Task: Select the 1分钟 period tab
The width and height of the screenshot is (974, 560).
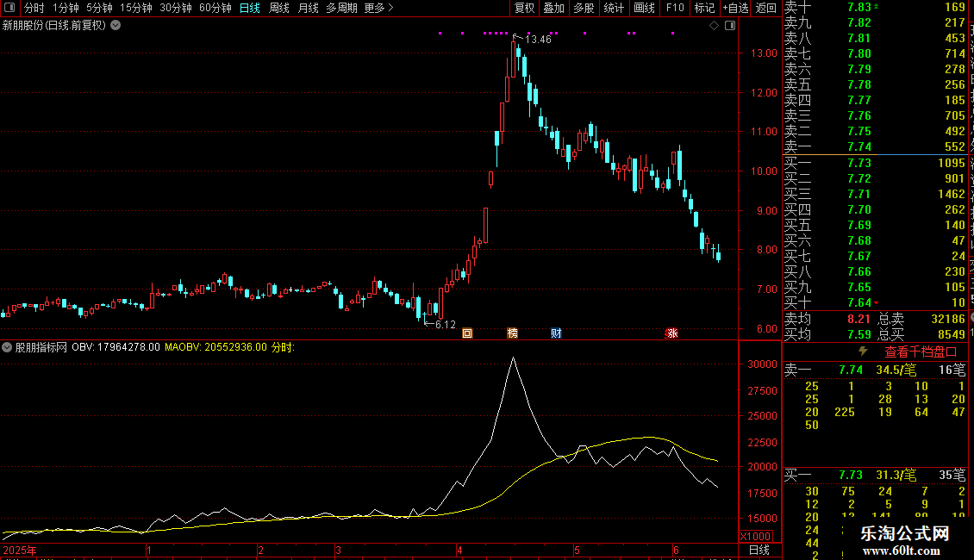Action: tap(66, 8)
